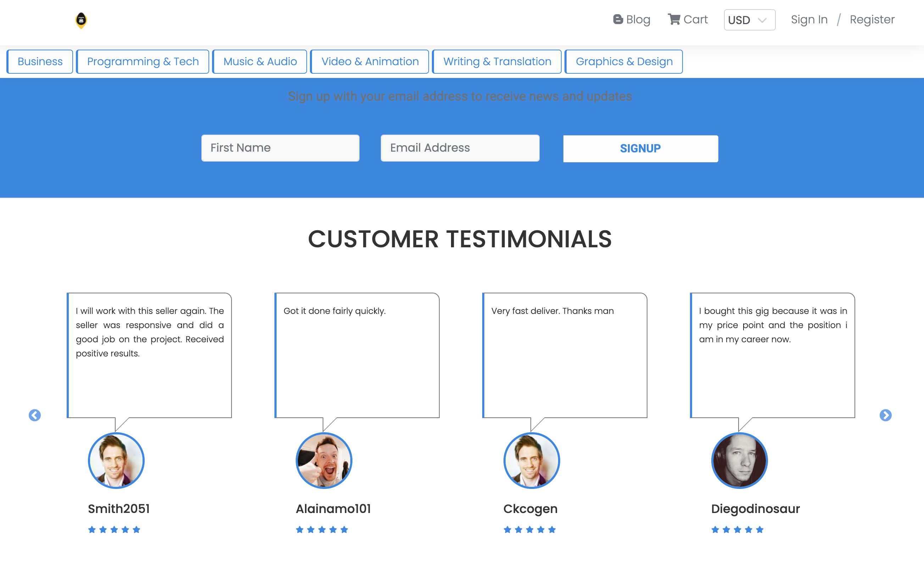Click Ckcogen's star rating row
This screenshot has width=924, height=569.
coord(530,529)
